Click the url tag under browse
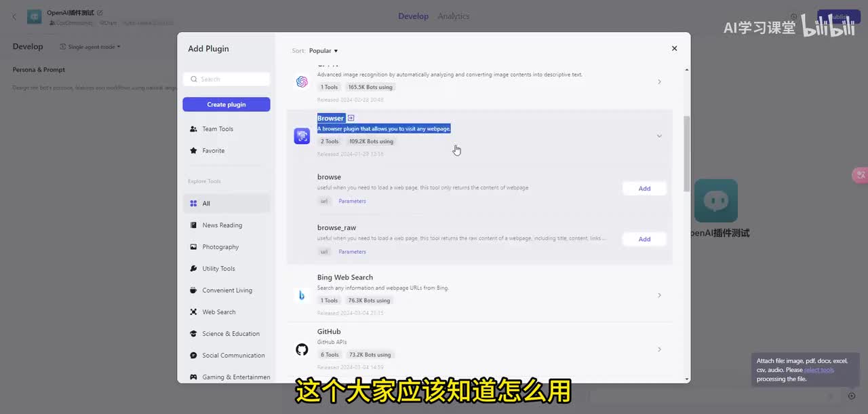Screen dimensions: 868x414 [x=324, y=201]
